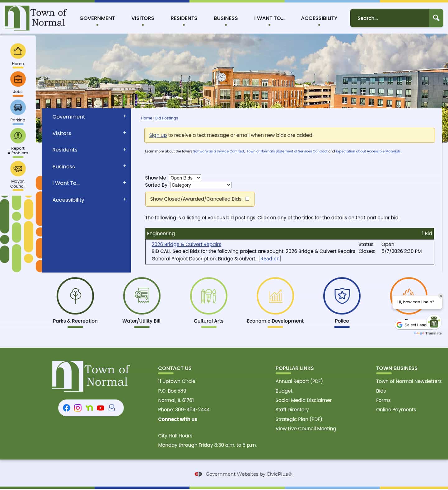Click the Read on link
The height and width of the screenshot is (490, 448).
click(x=270, y=259)
